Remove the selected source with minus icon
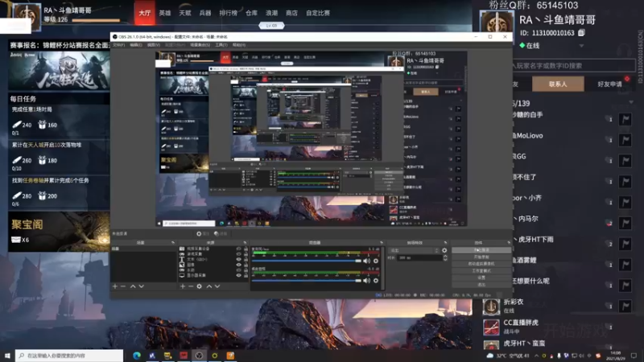 click(x=191, y=286)
